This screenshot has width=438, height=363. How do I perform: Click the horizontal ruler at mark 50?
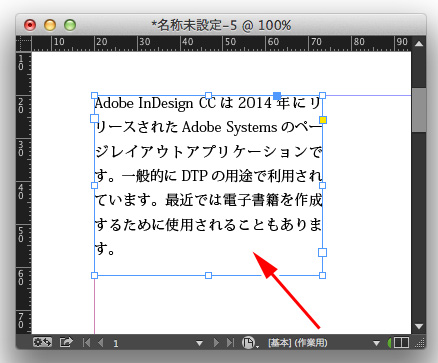[x=230, y=42]
